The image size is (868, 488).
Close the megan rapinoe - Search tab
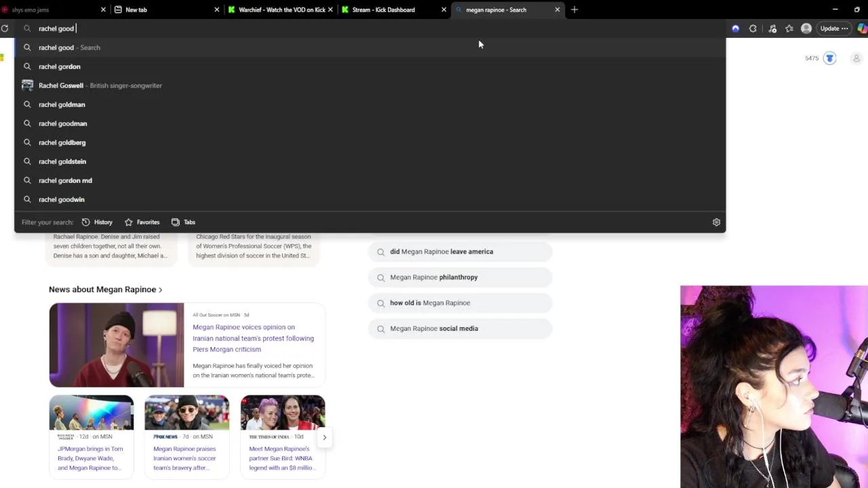(x=557, y=9)
